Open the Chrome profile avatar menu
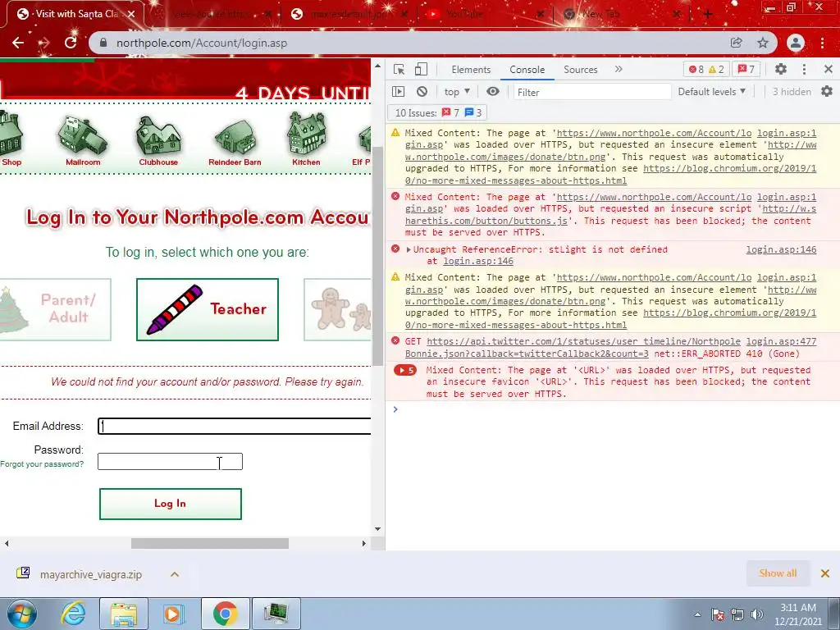The width and height of the screenshot is (840, 630). point(796,43)
